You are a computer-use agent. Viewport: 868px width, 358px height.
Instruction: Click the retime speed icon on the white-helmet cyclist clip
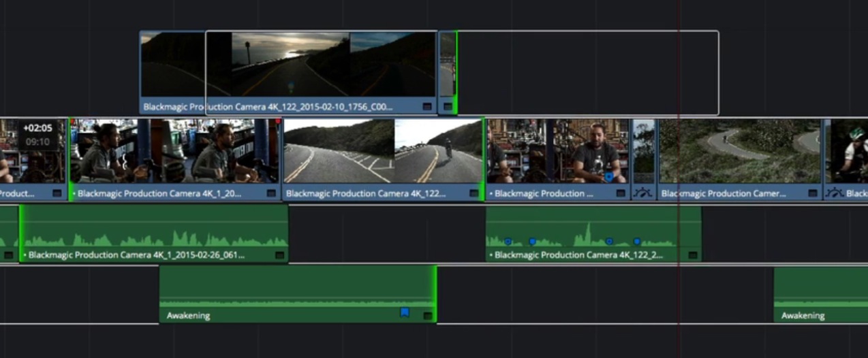point(835,193)
